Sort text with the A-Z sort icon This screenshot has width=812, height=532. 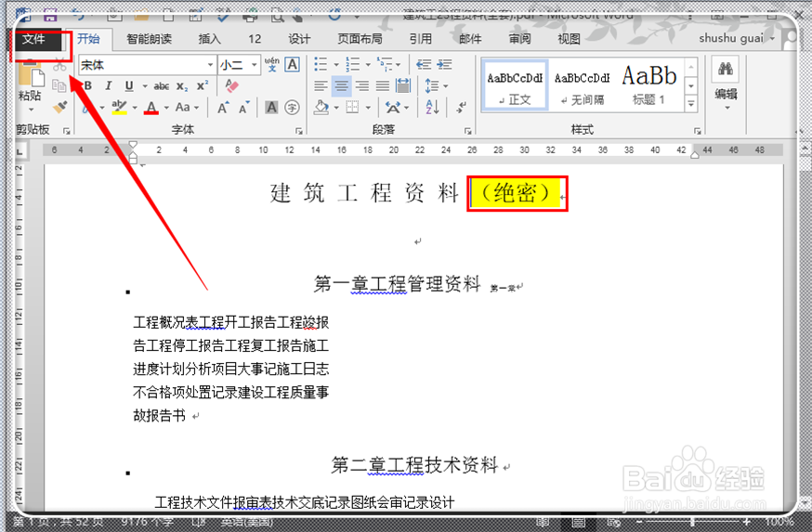tap(432, 108)
